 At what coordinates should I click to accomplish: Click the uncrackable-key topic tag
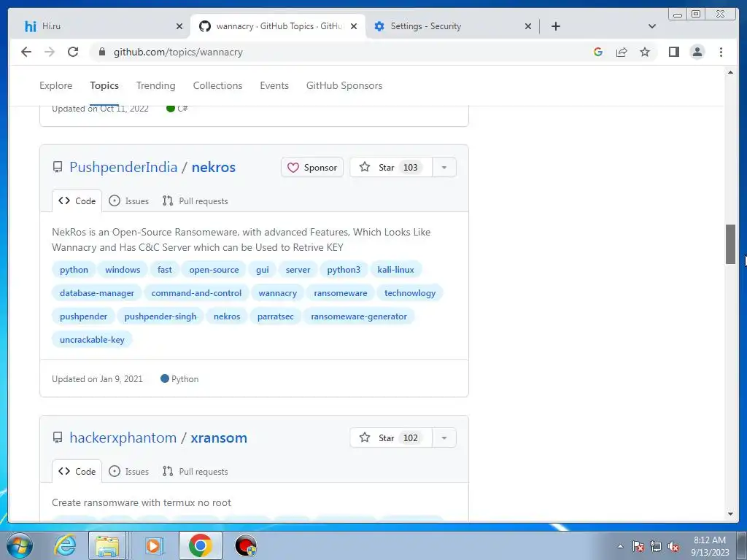(92, 340)
